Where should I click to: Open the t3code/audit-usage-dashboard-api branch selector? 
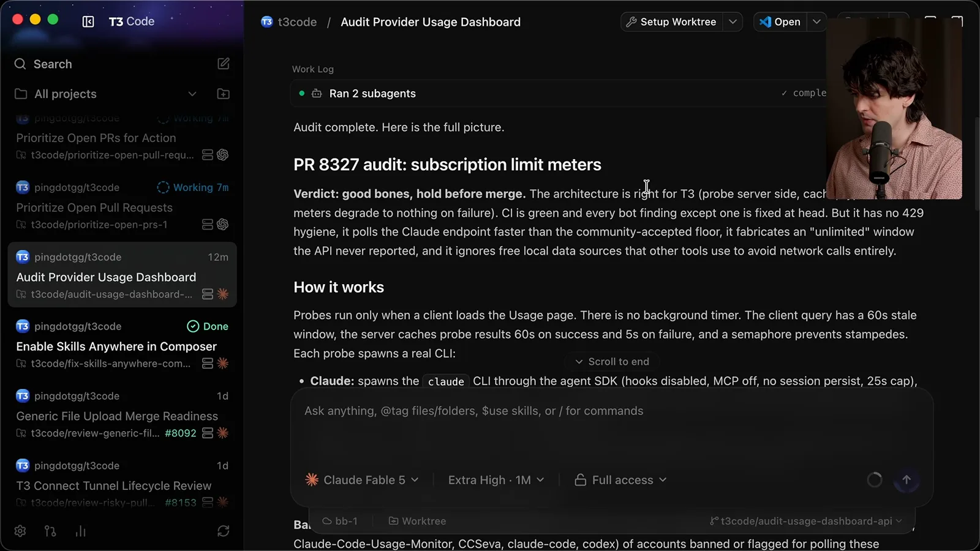(806, 521)
